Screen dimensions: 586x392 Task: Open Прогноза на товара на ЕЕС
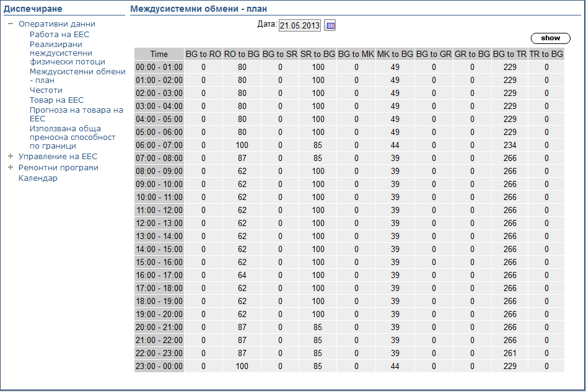point(76,114)
